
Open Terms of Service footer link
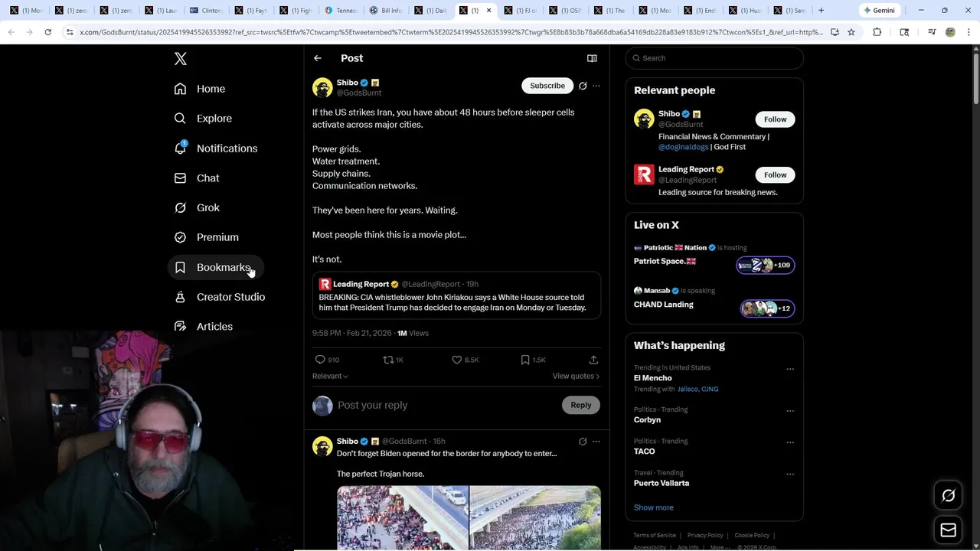click(x=655, y=536)
